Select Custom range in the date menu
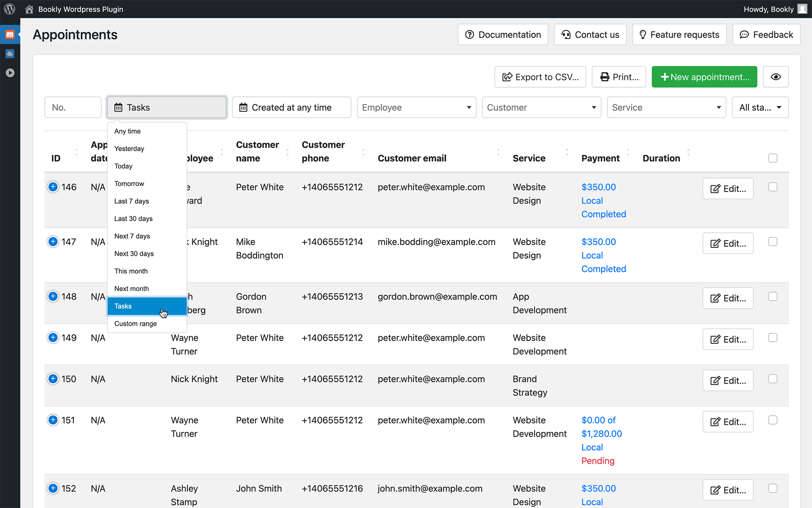The height and width of the screenshot is (508, 812). click(135, 323)
